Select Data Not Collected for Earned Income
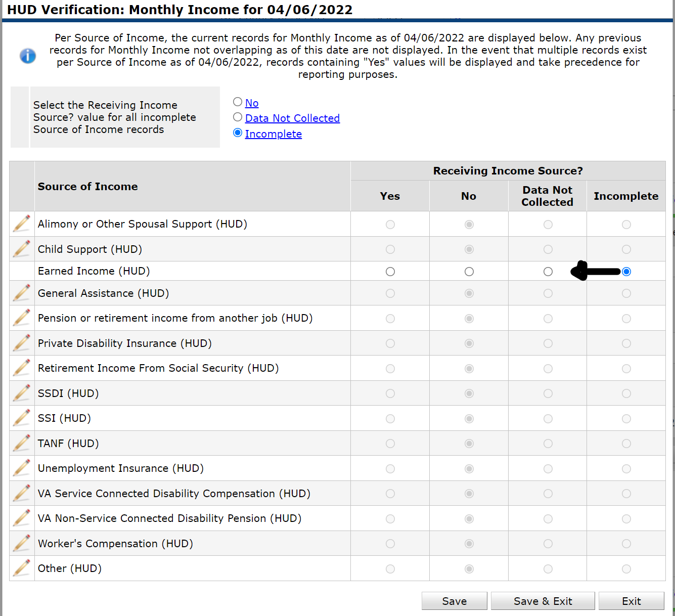Image resolution: width=675 pixels, height=616 pixels. [x=548, y=271]
